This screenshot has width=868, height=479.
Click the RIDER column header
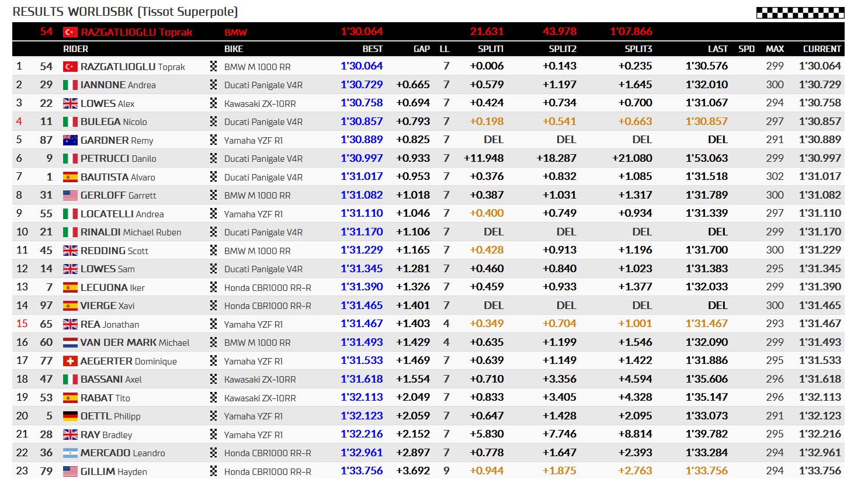76,49
